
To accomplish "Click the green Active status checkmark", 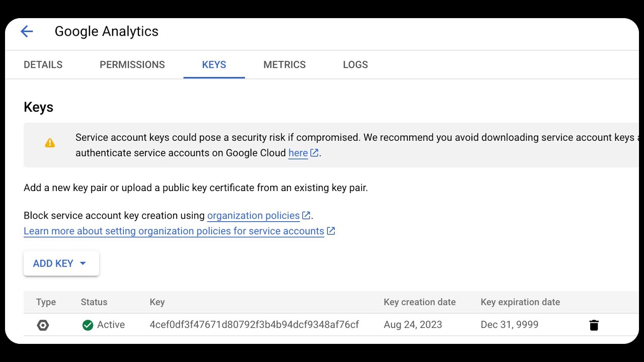I will (x=88, y=325).
